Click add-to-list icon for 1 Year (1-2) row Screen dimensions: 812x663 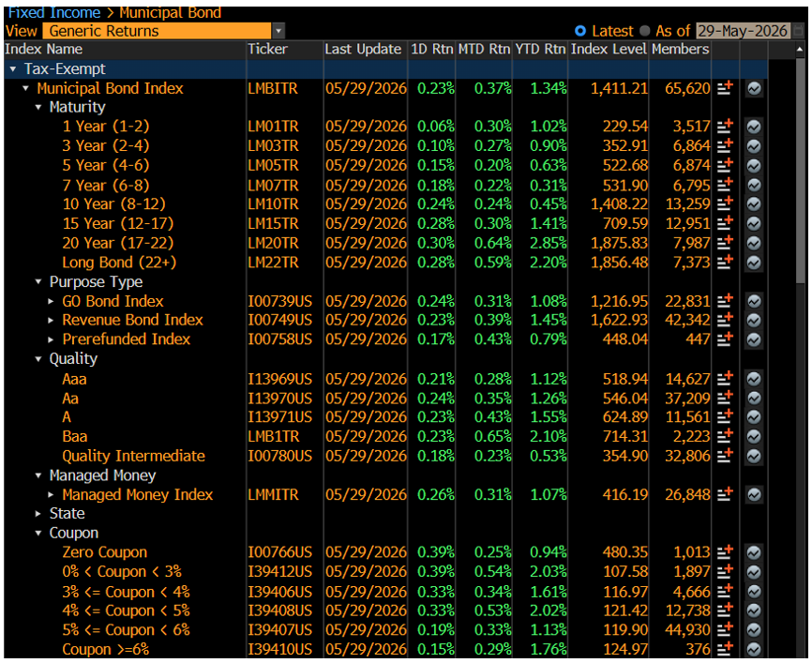[x=725, y=126]
